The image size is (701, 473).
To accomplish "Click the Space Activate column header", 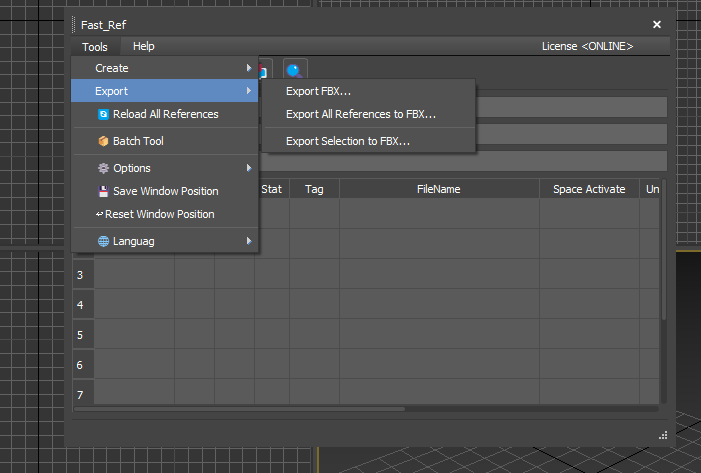I will click(589, 189).
